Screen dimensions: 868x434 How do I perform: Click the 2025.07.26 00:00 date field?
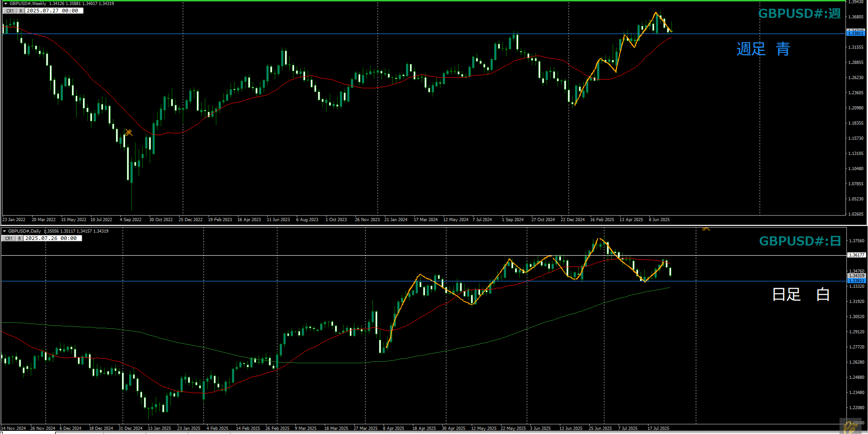tap(52, 238)
